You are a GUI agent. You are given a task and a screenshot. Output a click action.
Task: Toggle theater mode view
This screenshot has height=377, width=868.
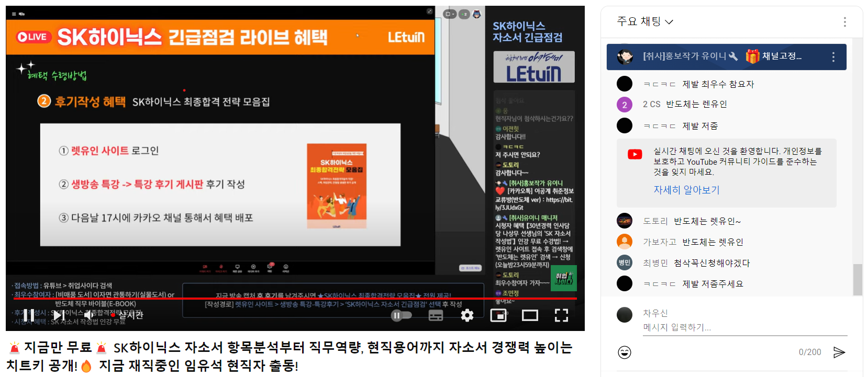pos(530,315)
